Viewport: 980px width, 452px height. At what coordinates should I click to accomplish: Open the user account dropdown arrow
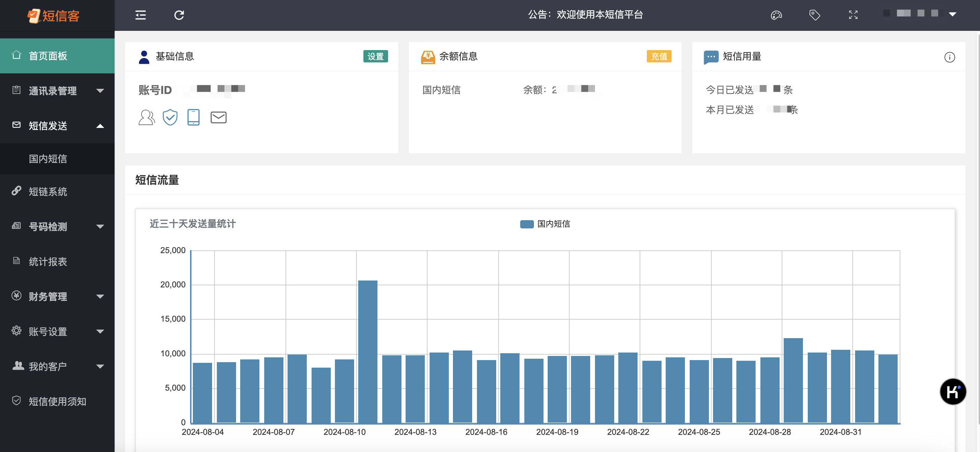952,14
